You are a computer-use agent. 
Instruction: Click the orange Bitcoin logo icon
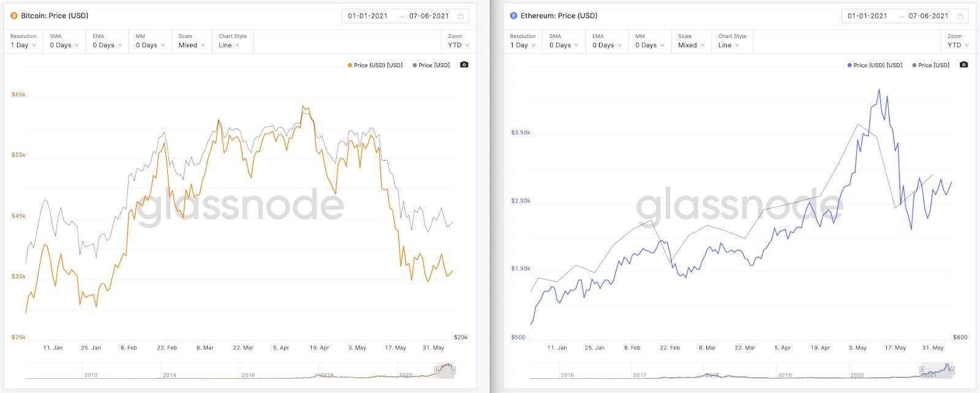[x=14, y=16]
